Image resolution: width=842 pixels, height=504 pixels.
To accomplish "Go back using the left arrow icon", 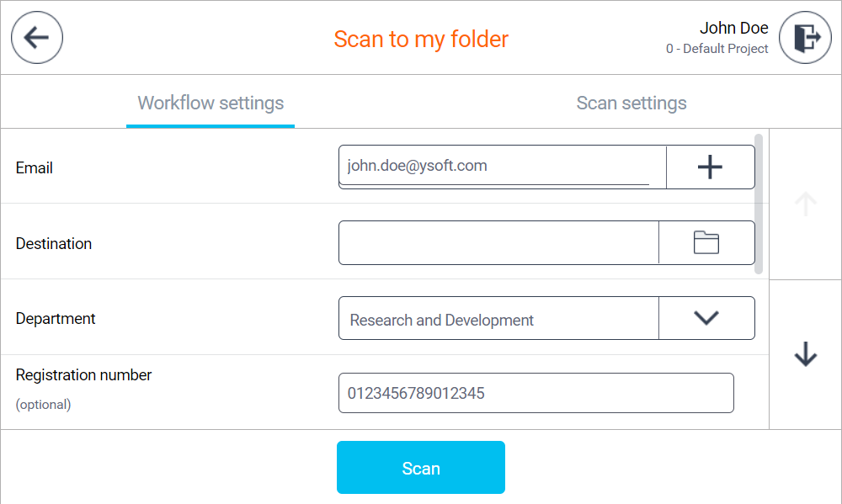I will (37, 38).
